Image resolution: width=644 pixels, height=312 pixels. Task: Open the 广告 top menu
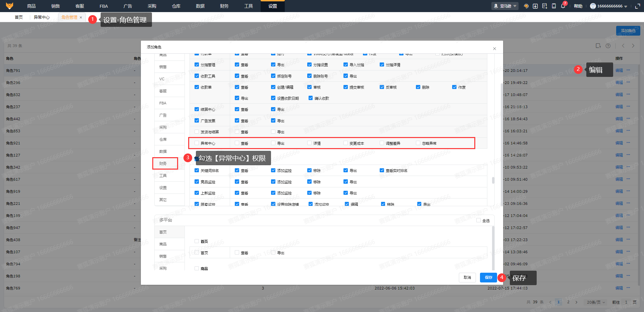[128, 6]
